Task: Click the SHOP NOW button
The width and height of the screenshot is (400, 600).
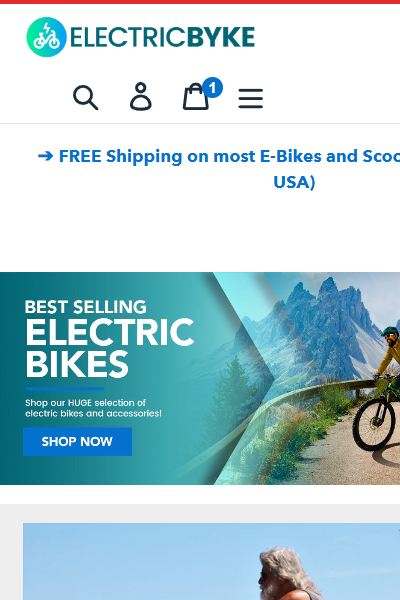Action: [x=77, y=442]
